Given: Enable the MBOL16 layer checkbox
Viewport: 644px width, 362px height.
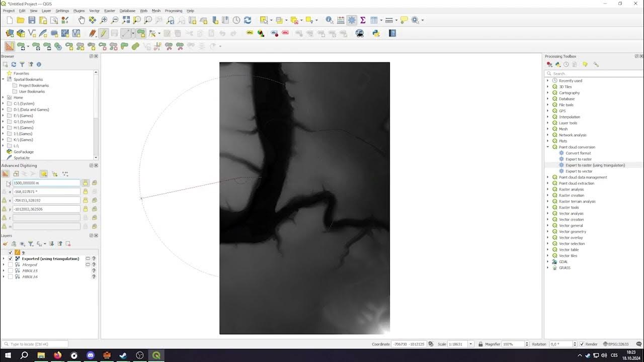Looking at the screenshot, I should pos(10,277).
